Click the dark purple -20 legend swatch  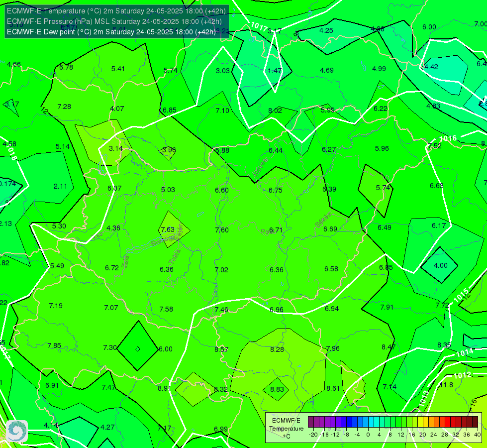[310, 422]
